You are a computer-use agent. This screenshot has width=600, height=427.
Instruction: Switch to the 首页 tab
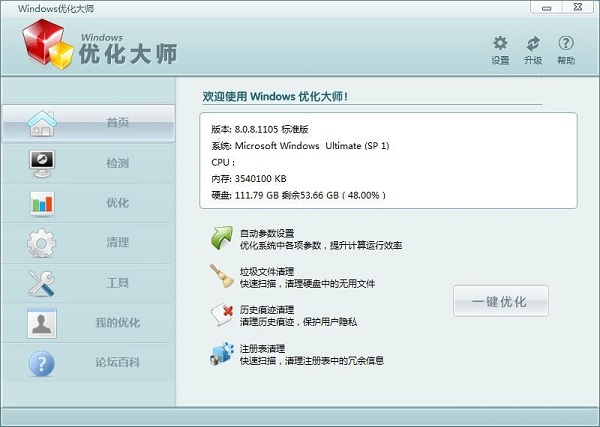pos(88,123)
